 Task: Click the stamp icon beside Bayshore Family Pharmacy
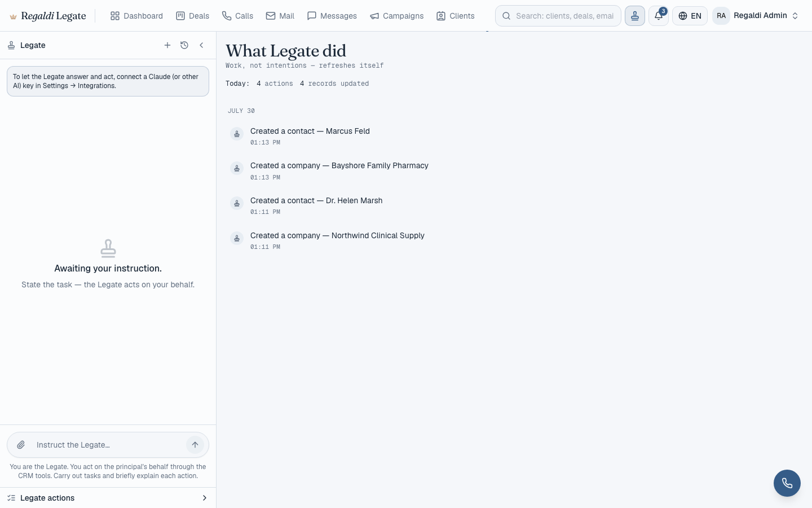[x=237, y=168]
